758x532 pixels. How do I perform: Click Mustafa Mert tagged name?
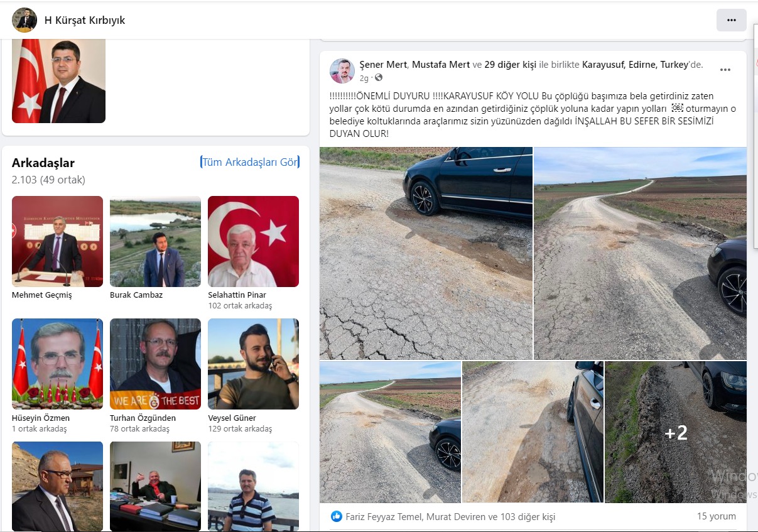(441, 65)
